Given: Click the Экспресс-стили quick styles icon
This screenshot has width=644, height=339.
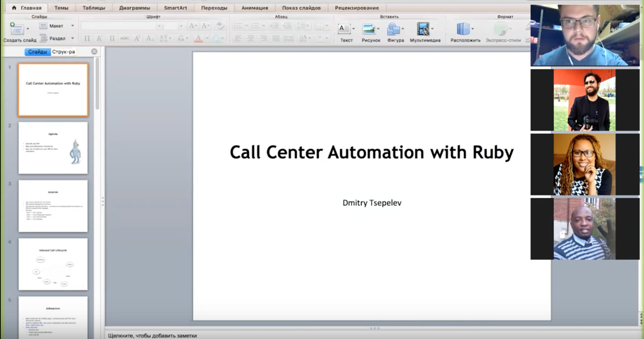Looking at the screenshot, I should [x=500, y=28].
